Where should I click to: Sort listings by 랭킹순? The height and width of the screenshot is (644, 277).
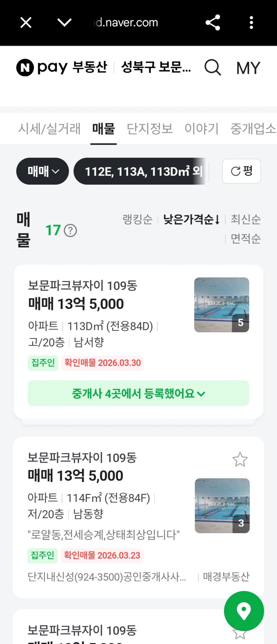[x=137, y=219]
